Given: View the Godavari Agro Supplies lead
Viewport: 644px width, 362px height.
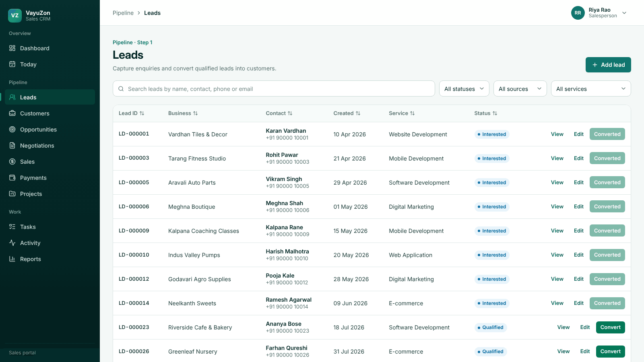Looking at the screenshot, I should 557,279.
